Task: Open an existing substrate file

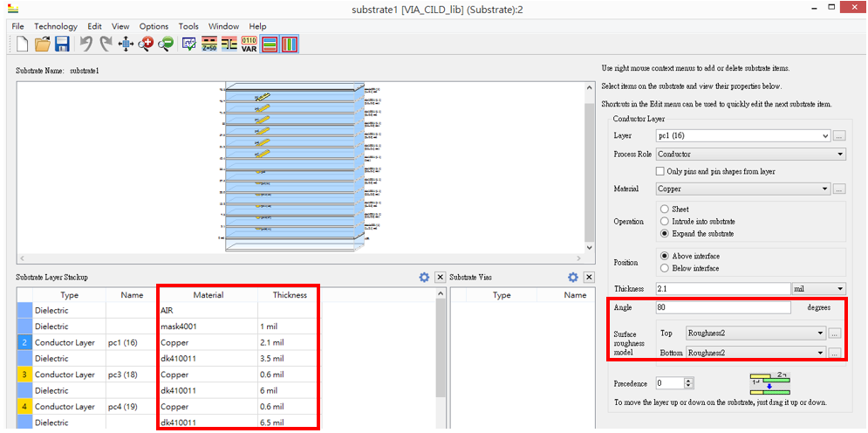Action: point(43,45)
